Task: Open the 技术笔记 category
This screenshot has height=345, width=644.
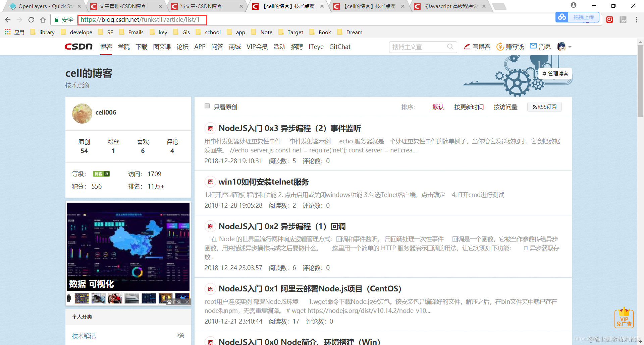Action: tap(84, 336)
